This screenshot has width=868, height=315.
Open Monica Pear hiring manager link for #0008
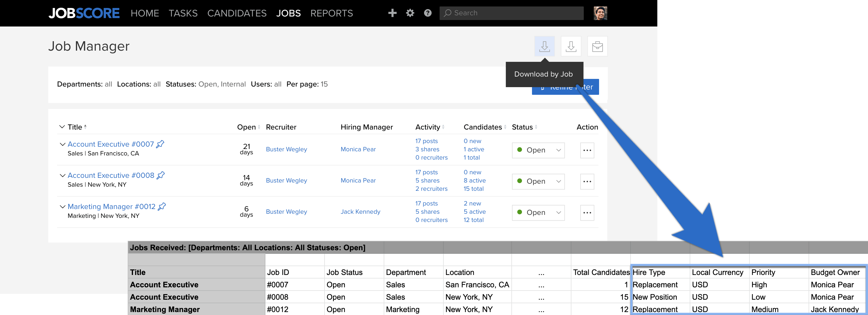point(358,180)
